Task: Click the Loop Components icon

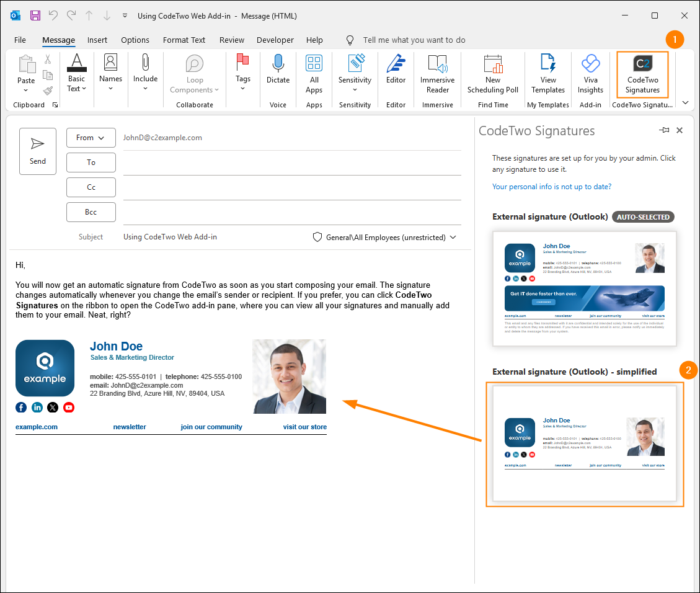Action: (195, 64)
